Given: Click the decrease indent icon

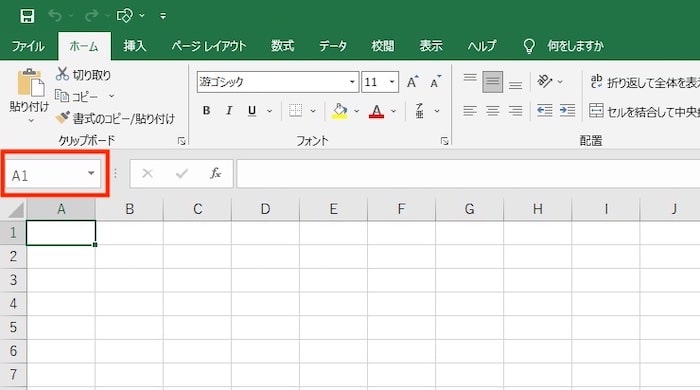Looking at the screenshot, I should coord(545,110).
